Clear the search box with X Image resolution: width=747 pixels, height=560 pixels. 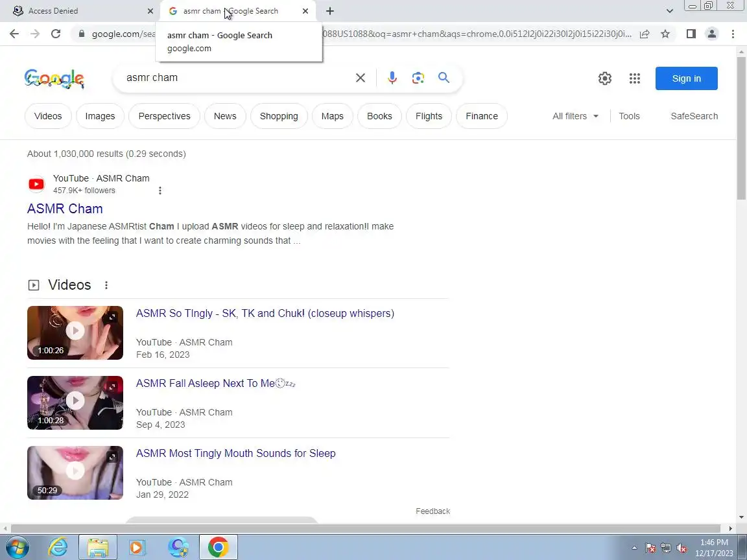coord(361,78)
